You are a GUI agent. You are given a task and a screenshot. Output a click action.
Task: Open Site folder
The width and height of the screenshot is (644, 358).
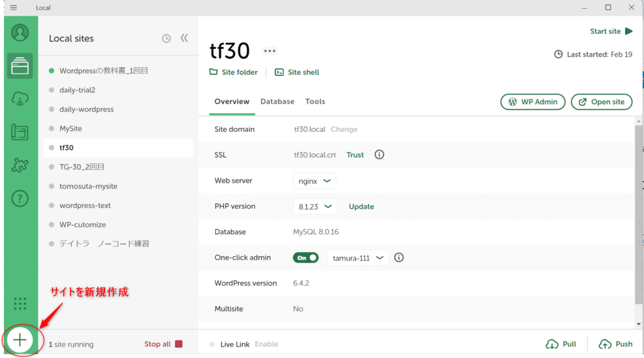click(234, 72)
